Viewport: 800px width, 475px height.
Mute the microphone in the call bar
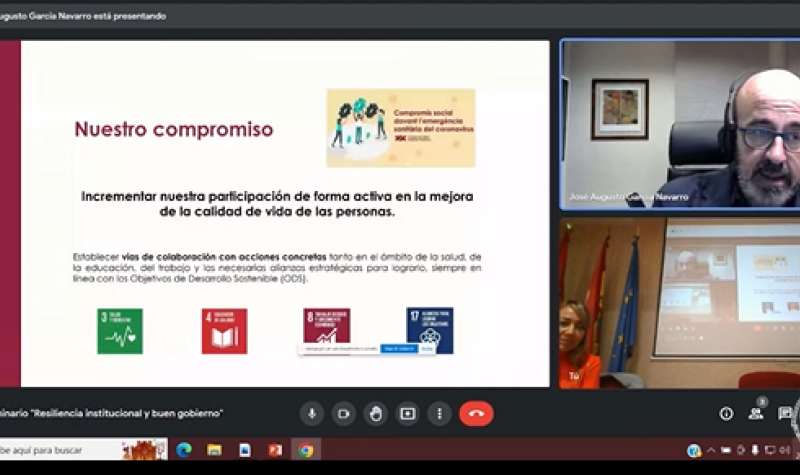[312, 413]
